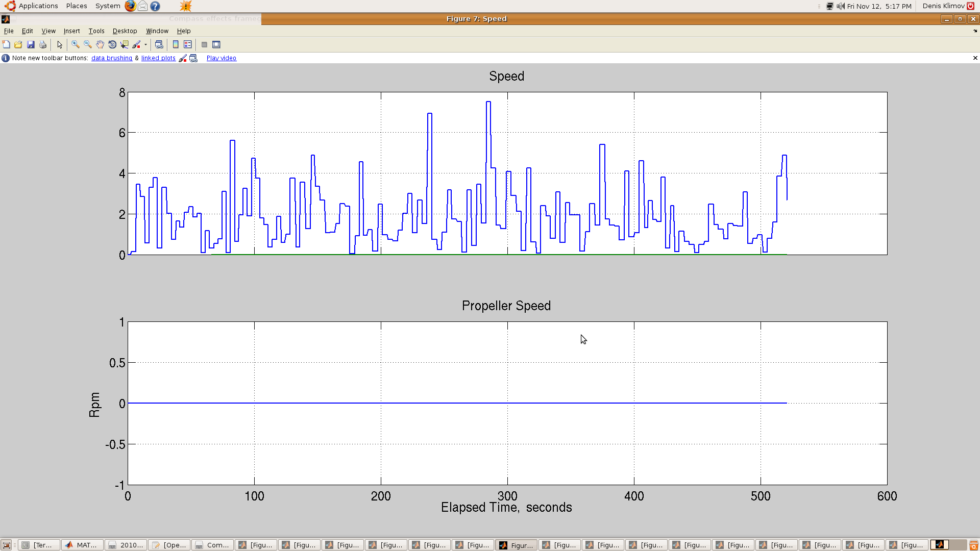This screenshot has height=551, width=980.
Task: Create a new figure with the toolbar icon
Action: (6, 45)
